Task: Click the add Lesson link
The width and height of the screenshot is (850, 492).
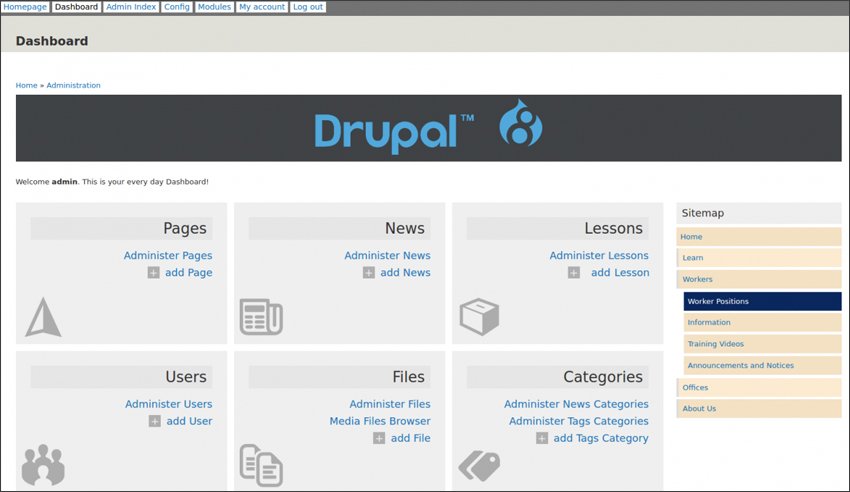Action: click(620, 273)
